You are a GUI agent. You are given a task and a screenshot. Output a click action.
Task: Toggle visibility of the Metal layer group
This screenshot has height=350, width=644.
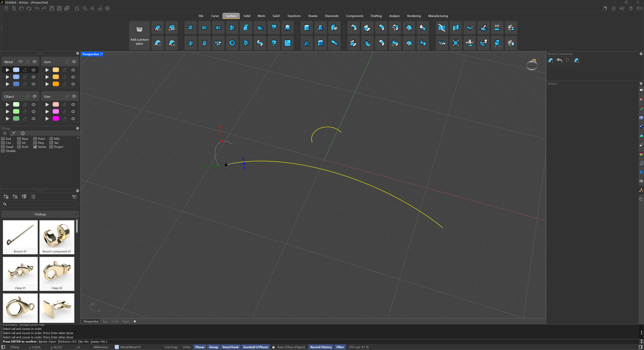click(x=35, y=62)
